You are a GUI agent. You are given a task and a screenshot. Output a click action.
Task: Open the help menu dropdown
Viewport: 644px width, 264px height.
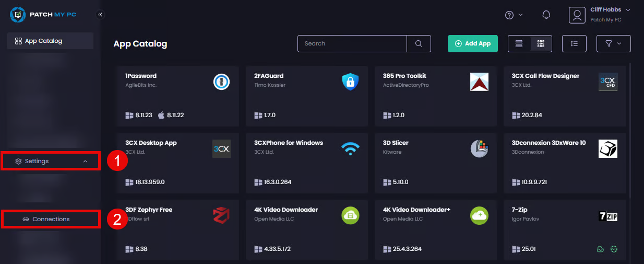coord(514,15)
